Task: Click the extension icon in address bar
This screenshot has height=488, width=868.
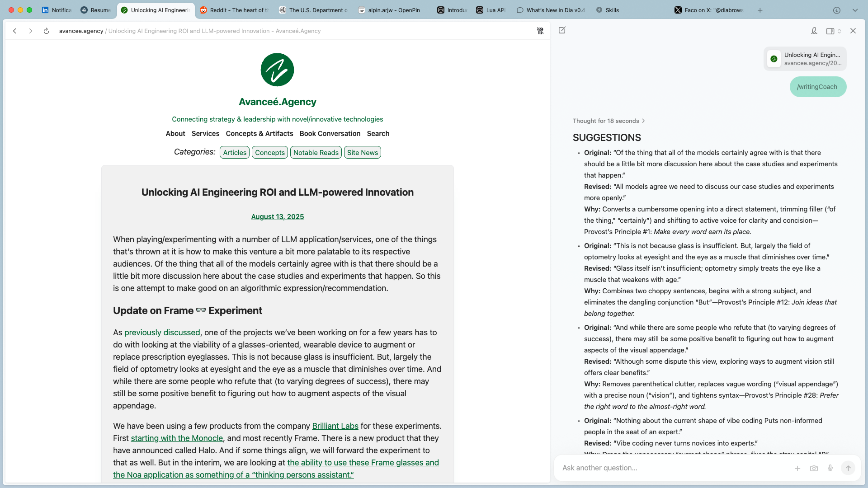Action: point(540,31)
